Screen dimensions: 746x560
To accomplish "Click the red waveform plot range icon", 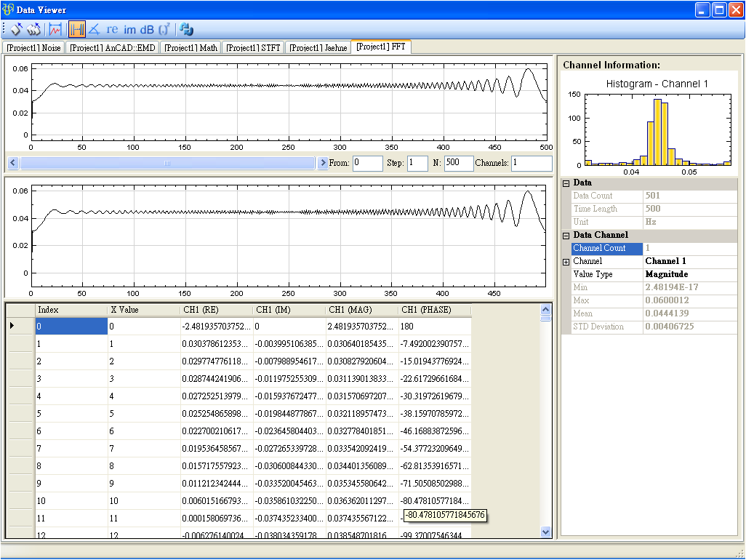I will (x=55, y=30).
